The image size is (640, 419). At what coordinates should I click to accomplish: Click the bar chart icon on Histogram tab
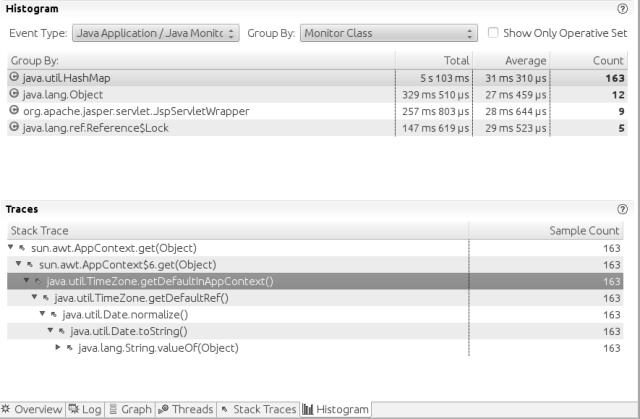coord(308,409)
